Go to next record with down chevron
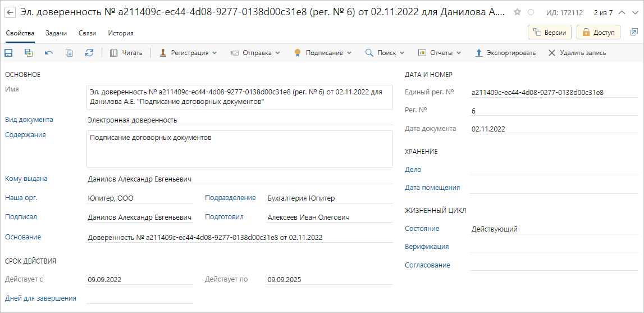 (634, 12)
